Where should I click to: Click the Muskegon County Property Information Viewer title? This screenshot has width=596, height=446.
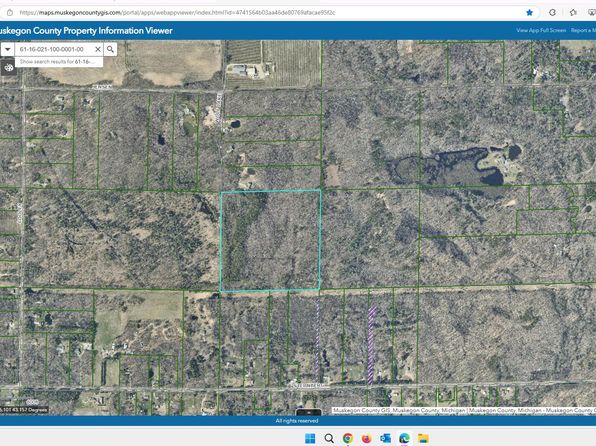[x=86, y=30]
